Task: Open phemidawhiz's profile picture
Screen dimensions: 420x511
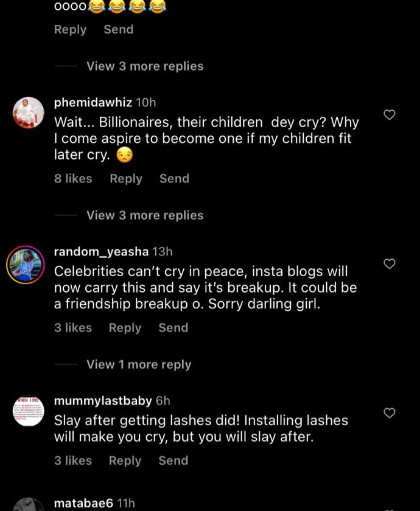Action: pos(29,113)
